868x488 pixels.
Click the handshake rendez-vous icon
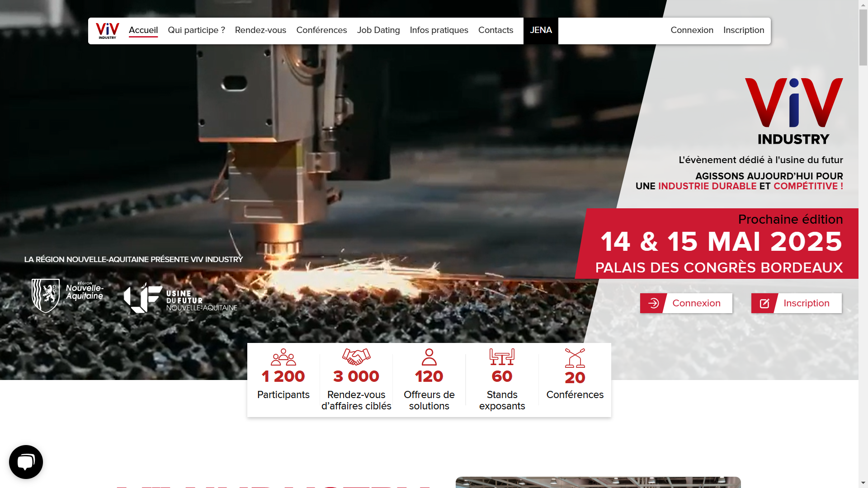click(356, 357)
